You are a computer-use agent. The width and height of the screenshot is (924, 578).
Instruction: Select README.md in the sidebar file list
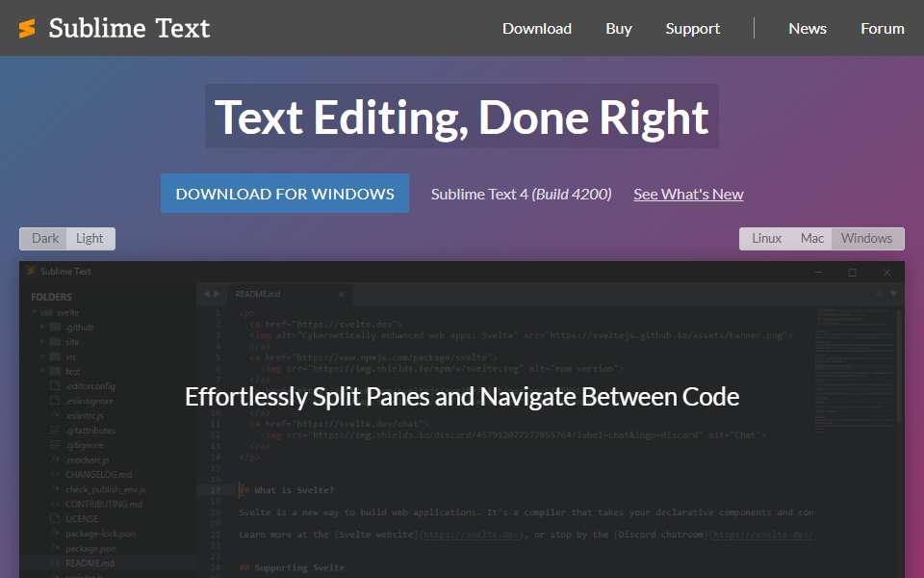pos(90,563)
